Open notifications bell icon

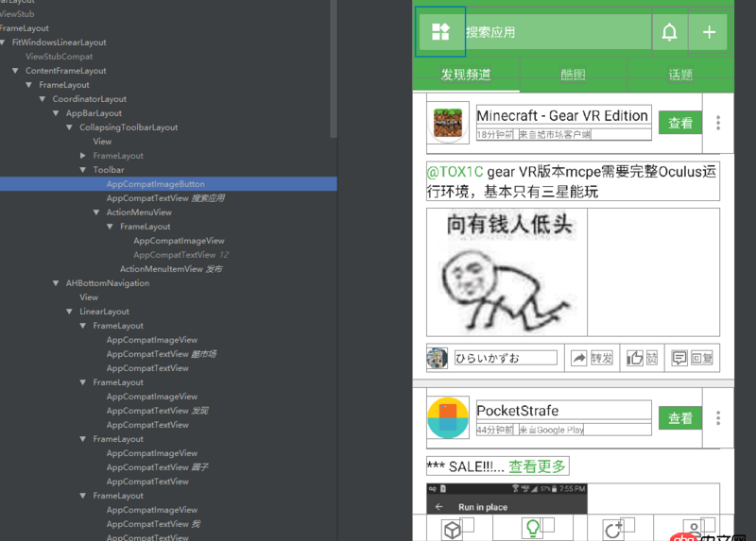point(669,32)
